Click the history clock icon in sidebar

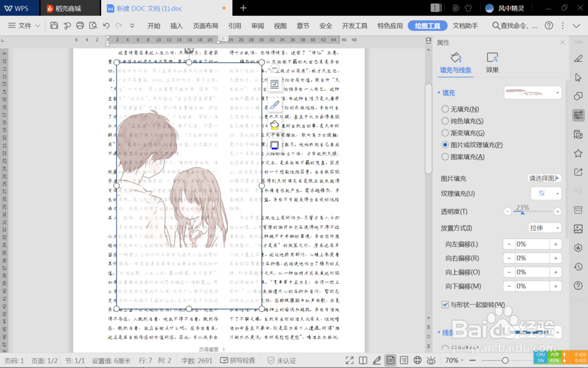(x=578, y=267)
